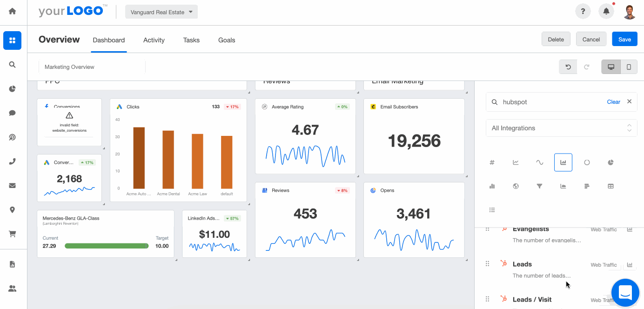Open the help question mark icon

[583, 12]
